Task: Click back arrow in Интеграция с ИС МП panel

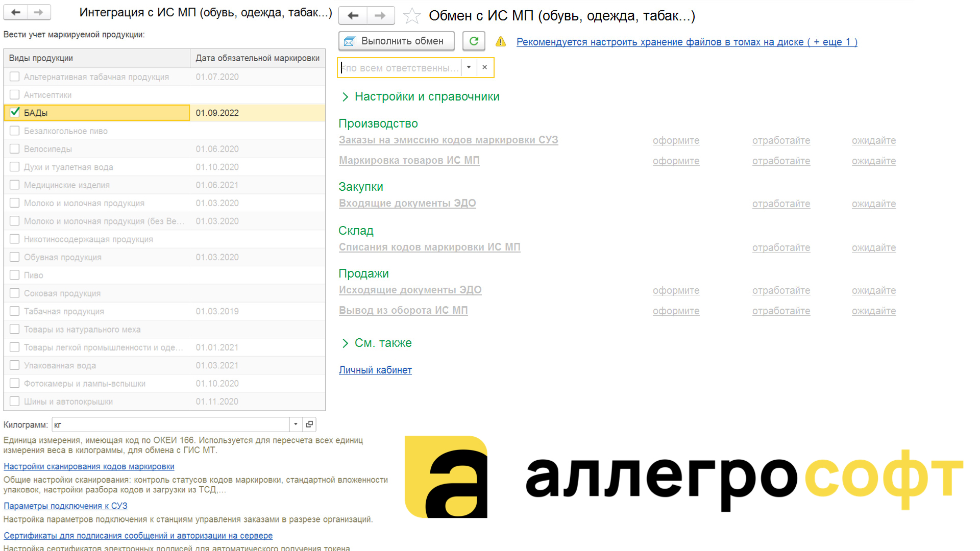Action: pos(16,12)
